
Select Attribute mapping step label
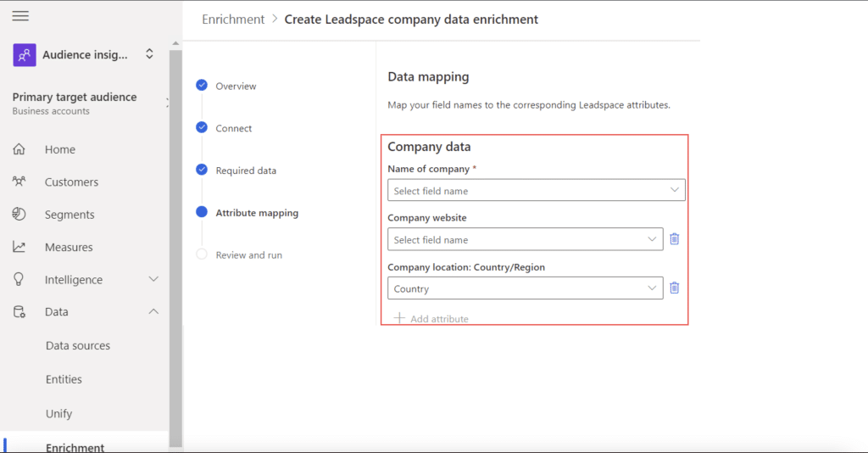point(257,213)
